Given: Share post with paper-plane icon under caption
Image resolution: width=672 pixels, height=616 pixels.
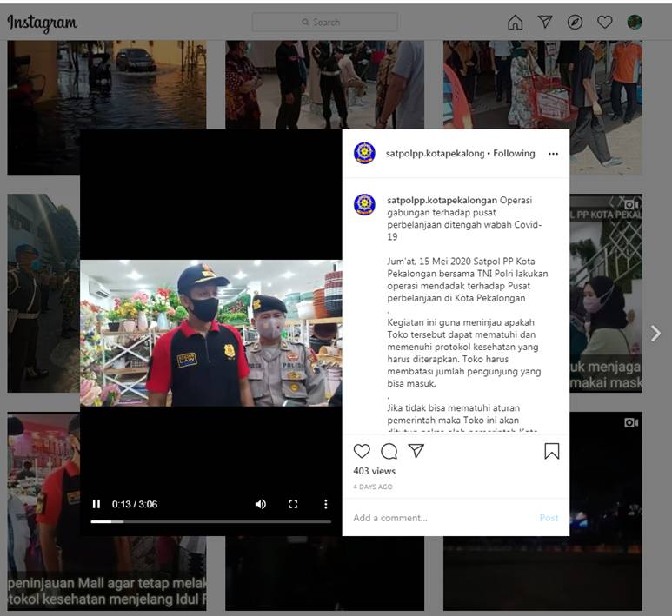Looking at the screenshot, I should point(416,451).
